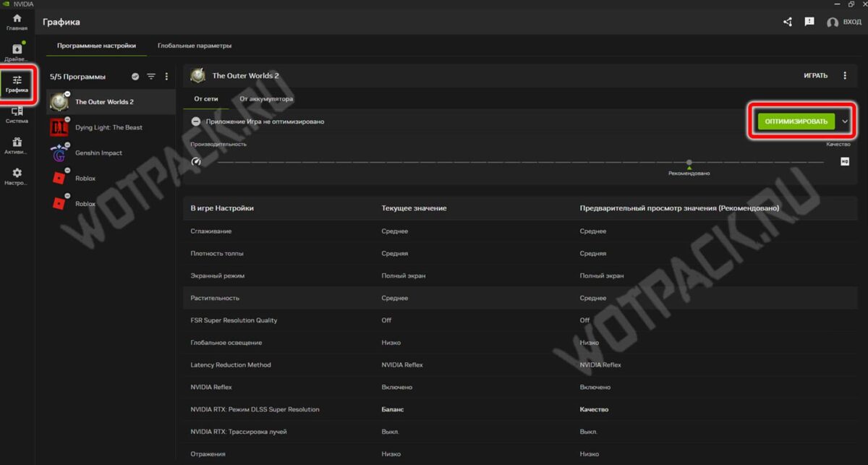
Task: Open the Главная home page in sidebar
Action: (x=17, y=22)
